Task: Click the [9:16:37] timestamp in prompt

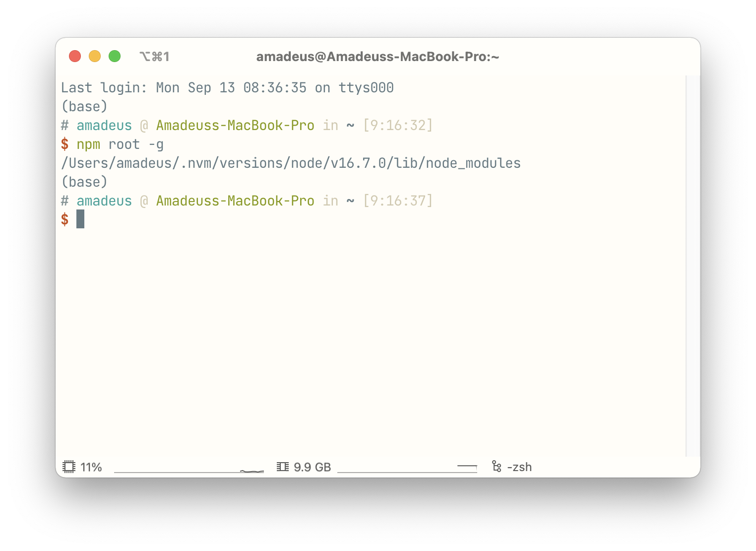Action: [x=398, y=201]
